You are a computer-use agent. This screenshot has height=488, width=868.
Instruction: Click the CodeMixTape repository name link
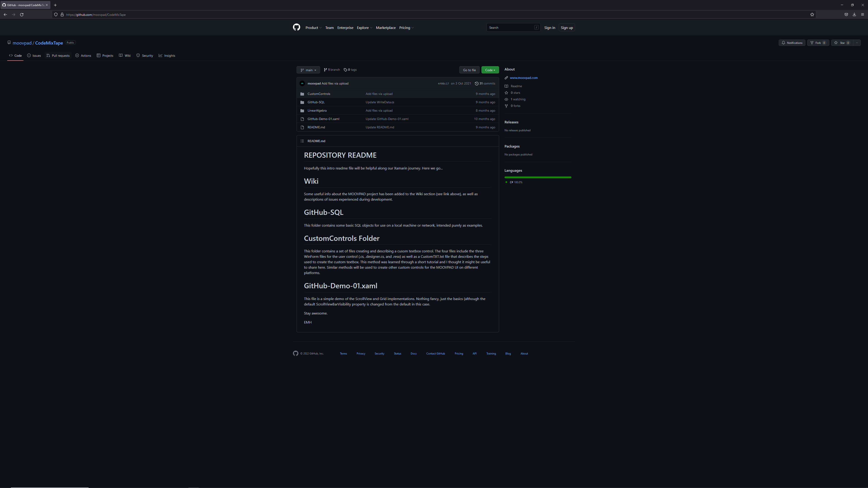49,43
